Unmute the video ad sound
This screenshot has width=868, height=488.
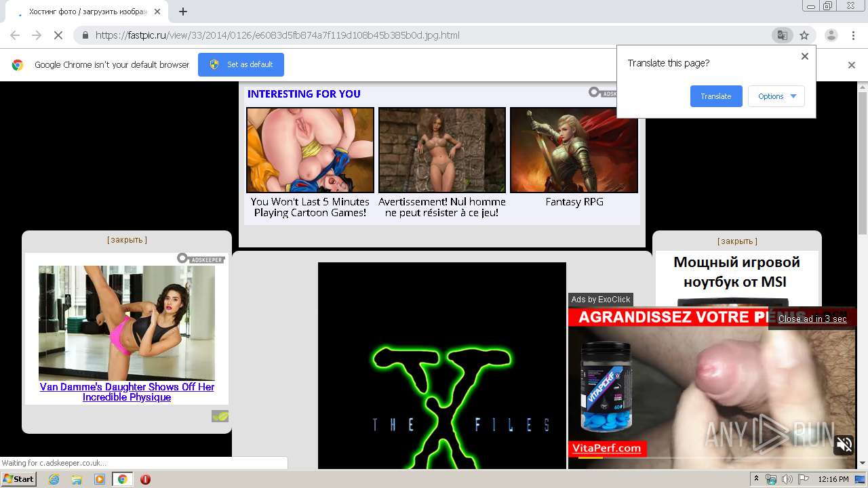coord(844,445)
